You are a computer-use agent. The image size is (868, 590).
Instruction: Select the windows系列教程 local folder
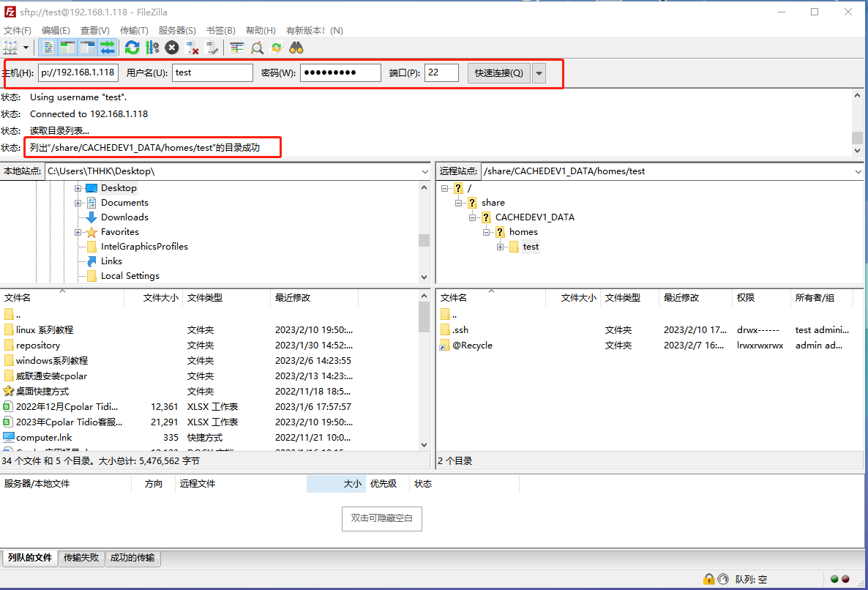(51, 361)
